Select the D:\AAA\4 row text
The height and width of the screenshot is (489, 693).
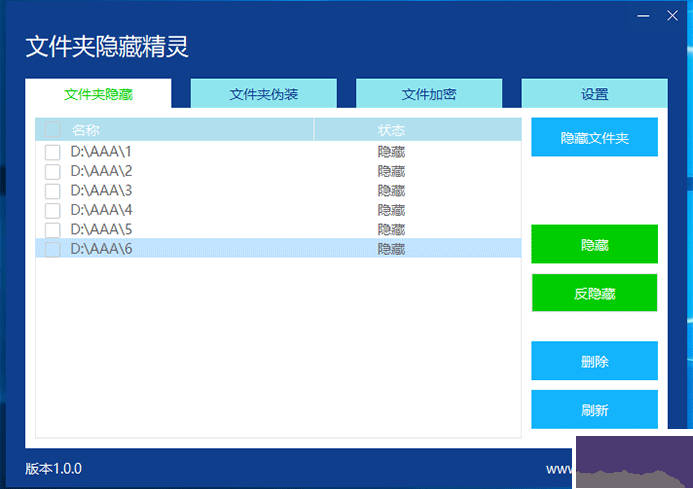101,210
